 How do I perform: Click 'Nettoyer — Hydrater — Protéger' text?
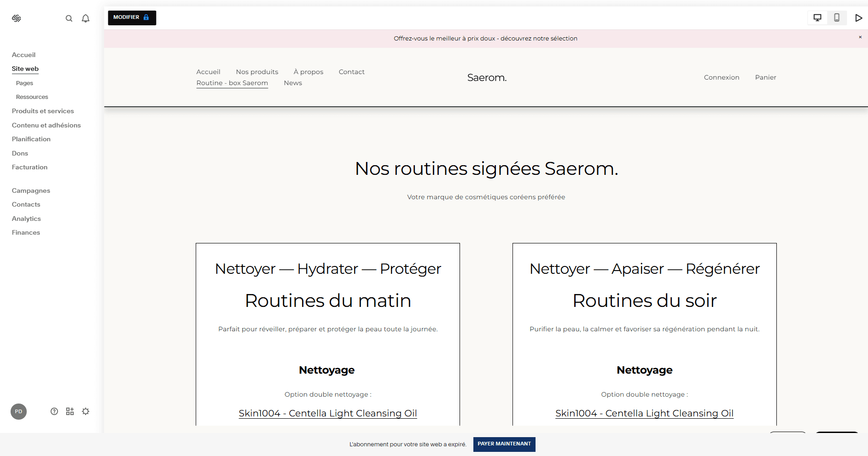click(328, 269)
